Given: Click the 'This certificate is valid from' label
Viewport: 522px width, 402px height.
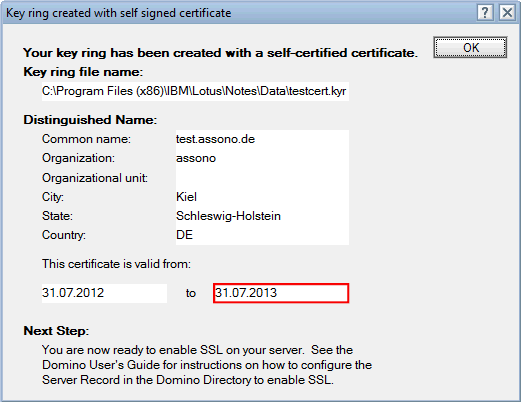Looking at the screenshot, I should [x=116, y=264].
